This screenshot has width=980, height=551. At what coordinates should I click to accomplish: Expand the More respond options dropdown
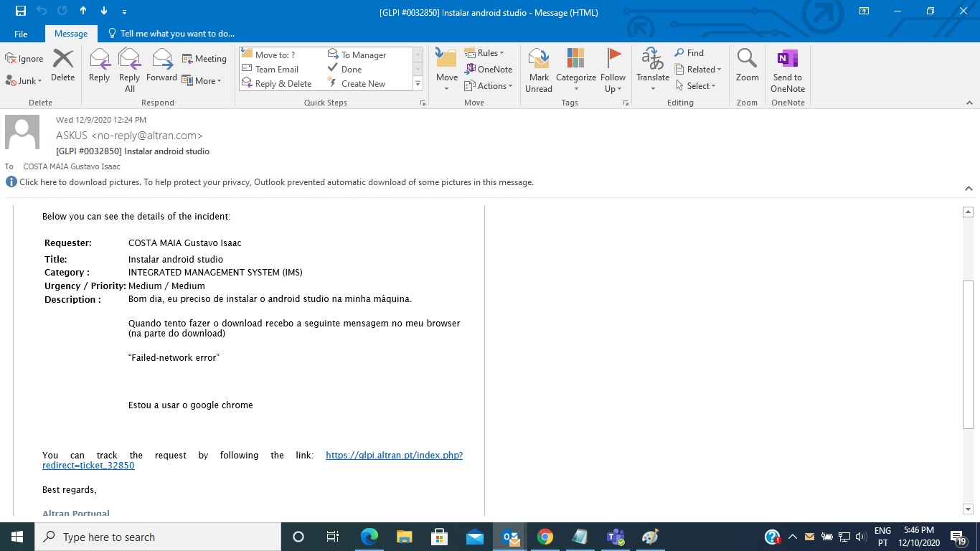[x=202, y=81]
